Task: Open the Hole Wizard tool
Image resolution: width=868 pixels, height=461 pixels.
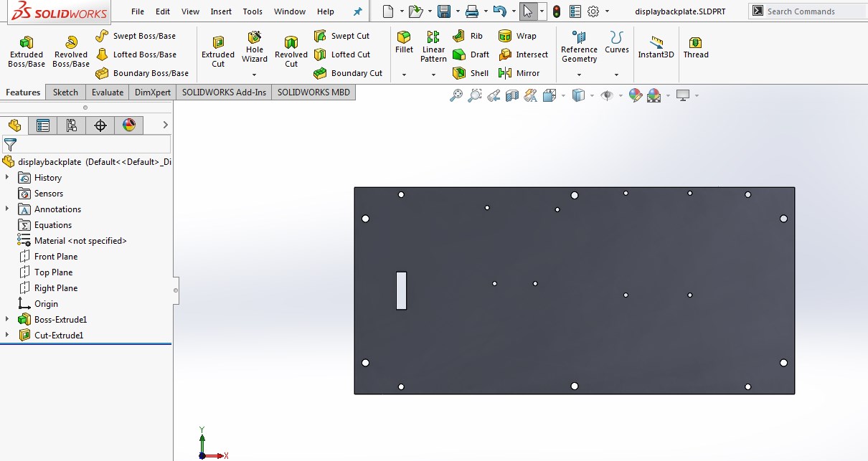Action: coord(255,47)
